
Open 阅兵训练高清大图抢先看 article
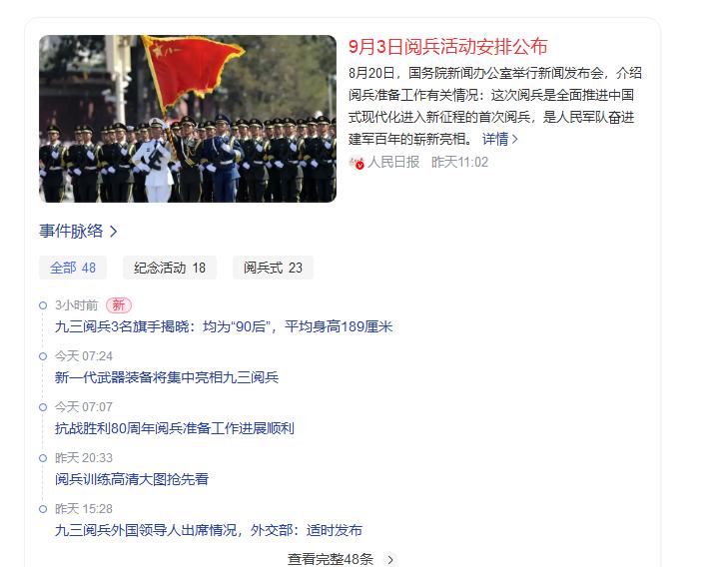(132, 479)
